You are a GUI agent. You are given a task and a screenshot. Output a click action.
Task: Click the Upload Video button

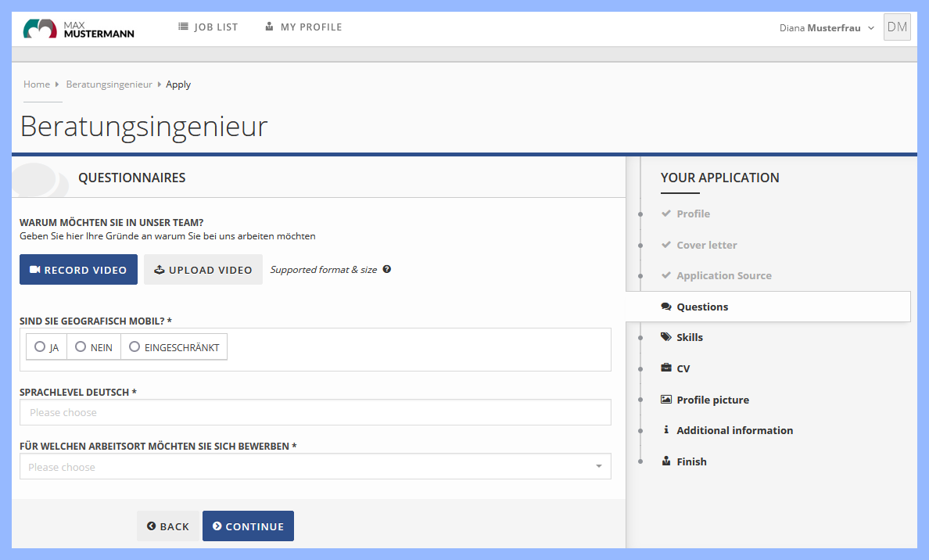tap(203, 270)
